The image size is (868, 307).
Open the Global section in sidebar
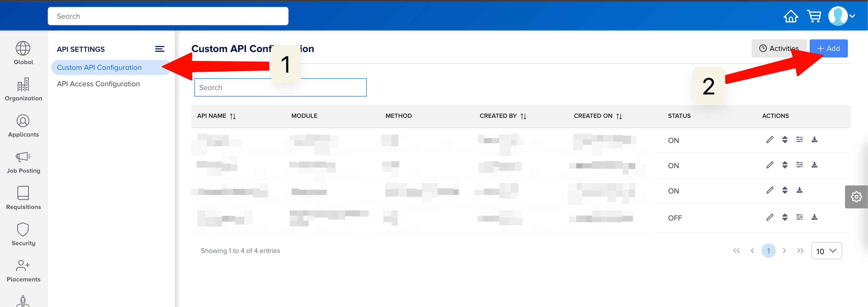pos(23,53)
